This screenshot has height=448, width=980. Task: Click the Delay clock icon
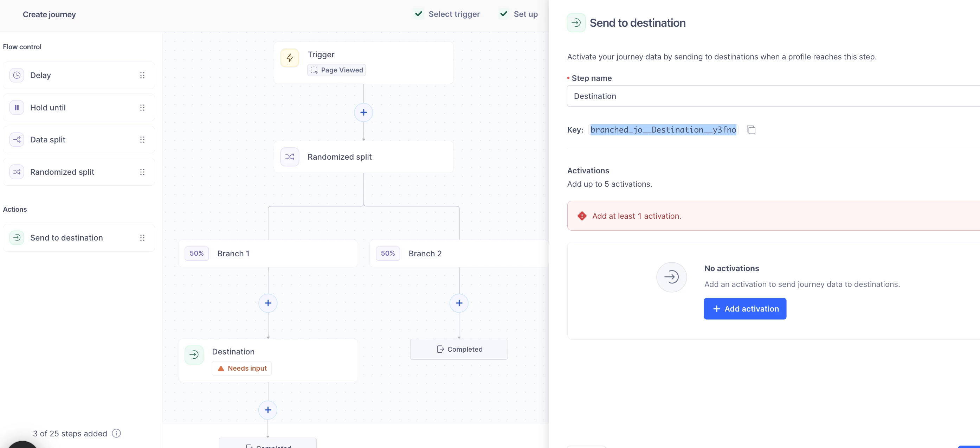tap(17, 75)
